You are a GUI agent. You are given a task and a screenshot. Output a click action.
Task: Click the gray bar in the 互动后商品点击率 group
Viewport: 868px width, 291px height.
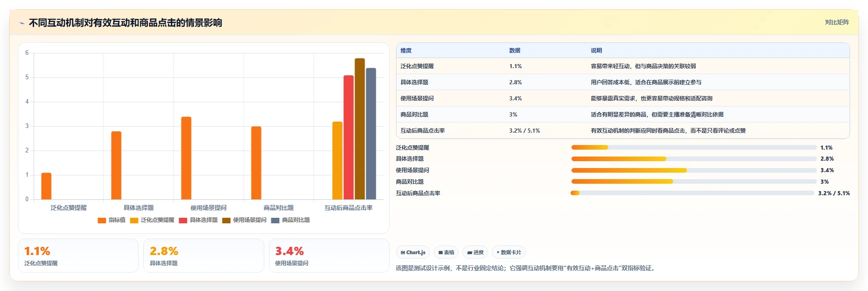(371, 134)
